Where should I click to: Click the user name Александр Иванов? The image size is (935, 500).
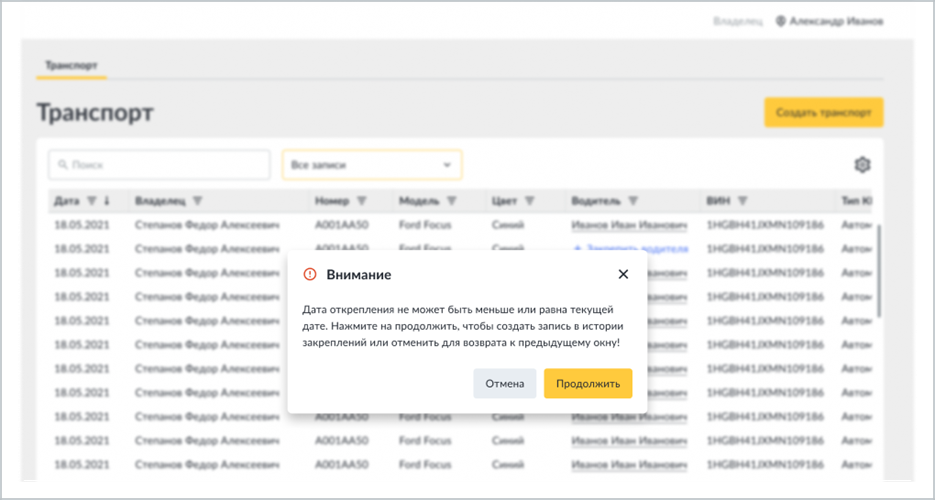pos(836,21)
